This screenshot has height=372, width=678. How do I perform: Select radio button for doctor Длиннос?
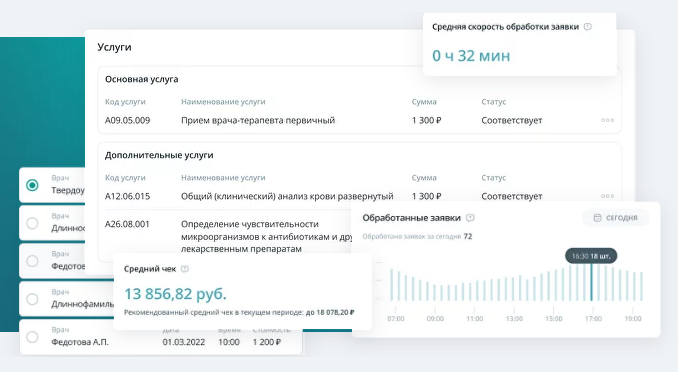point(32,223)
